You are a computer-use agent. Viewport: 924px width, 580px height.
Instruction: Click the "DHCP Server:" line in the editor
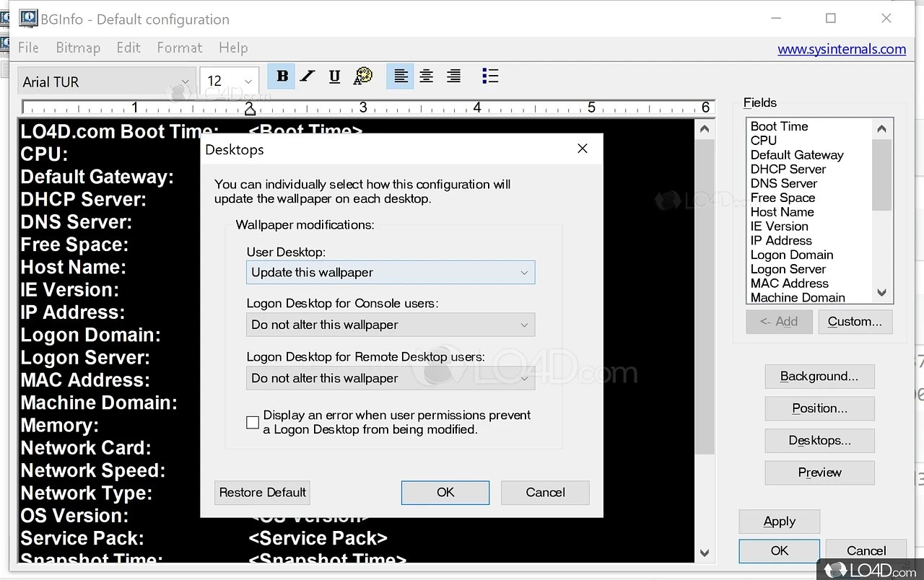(x=83, y=200)
